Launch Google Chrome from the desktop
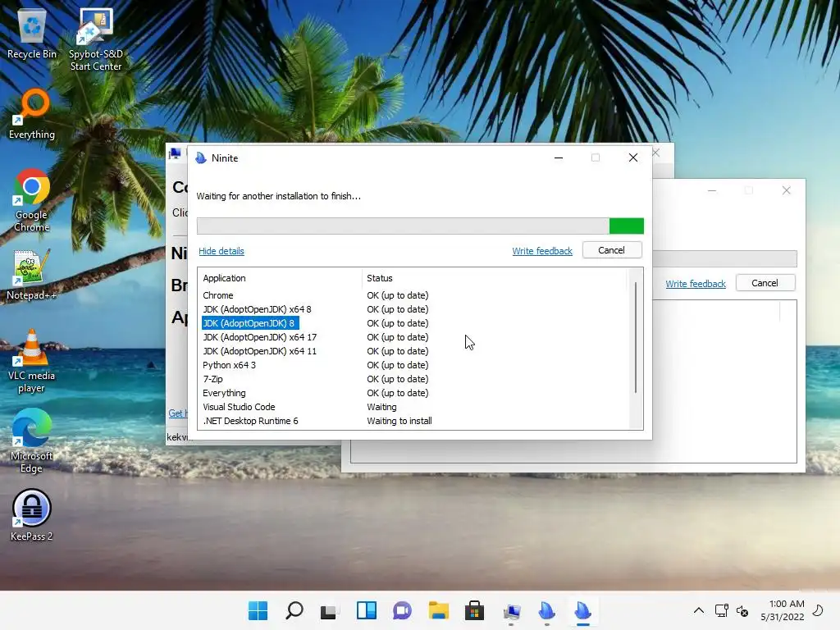The height and width of the screenshot is (630, 840). pyautogui.click(x=32, y=201)
